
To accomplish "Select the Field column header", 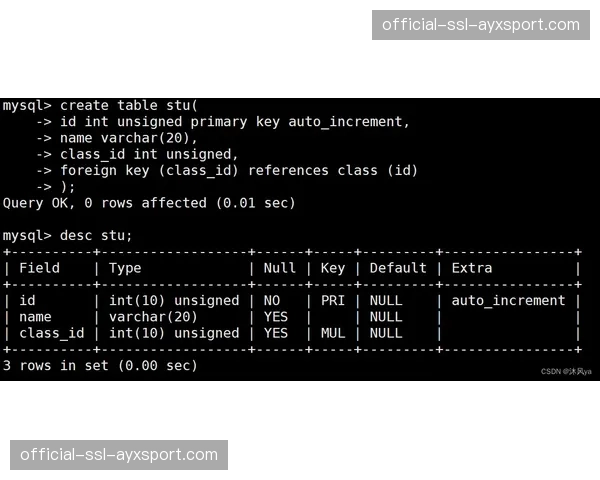I will pos(40,268).
